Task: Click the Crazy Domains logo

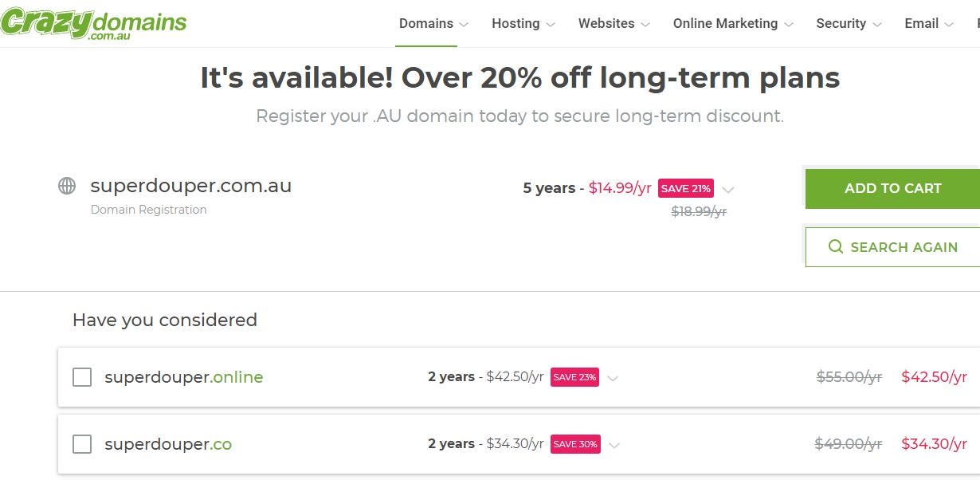Action: (93, 23)
